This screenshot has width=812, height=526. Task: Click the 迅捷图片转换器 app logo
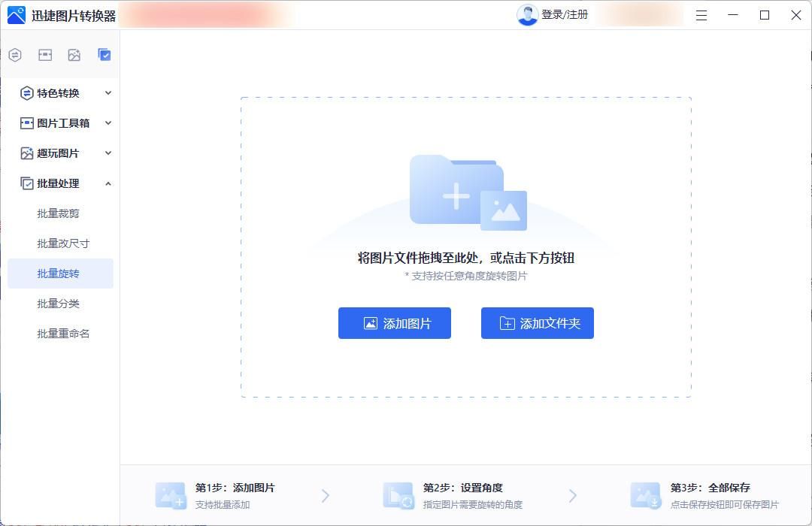(16, 15)
